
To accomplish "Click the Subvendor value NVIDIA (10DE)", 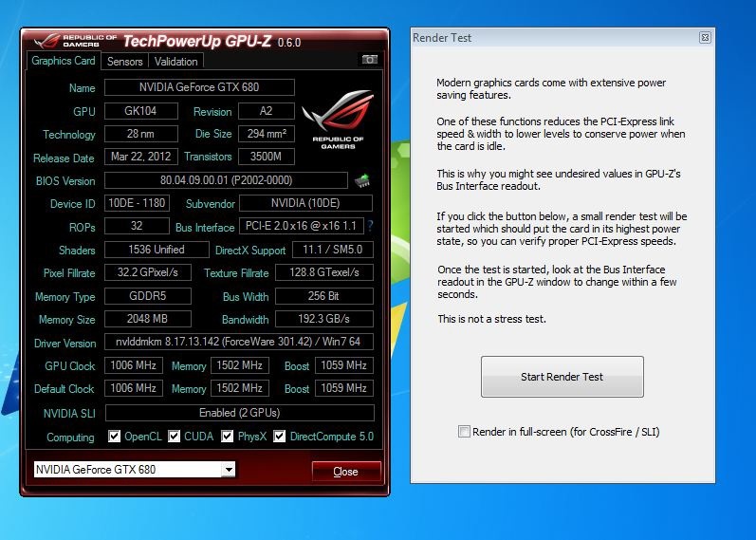I will [x=305, y=203].
